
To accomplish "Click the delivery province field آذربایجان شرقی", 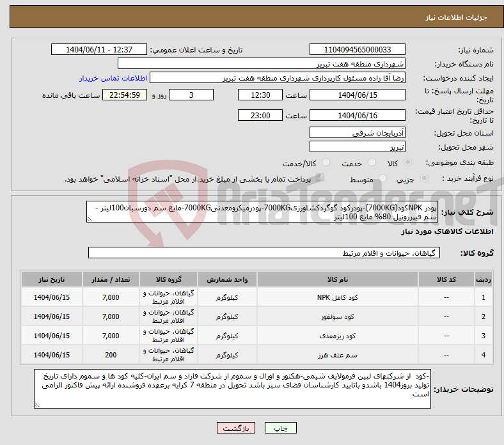I will point(358,132).
